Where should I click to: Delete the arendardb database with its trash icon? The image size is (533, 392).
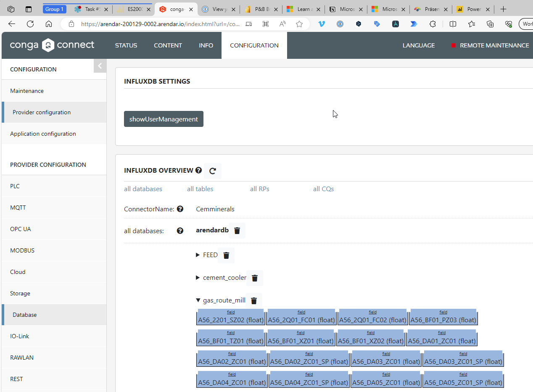click(x=237, y=231)
